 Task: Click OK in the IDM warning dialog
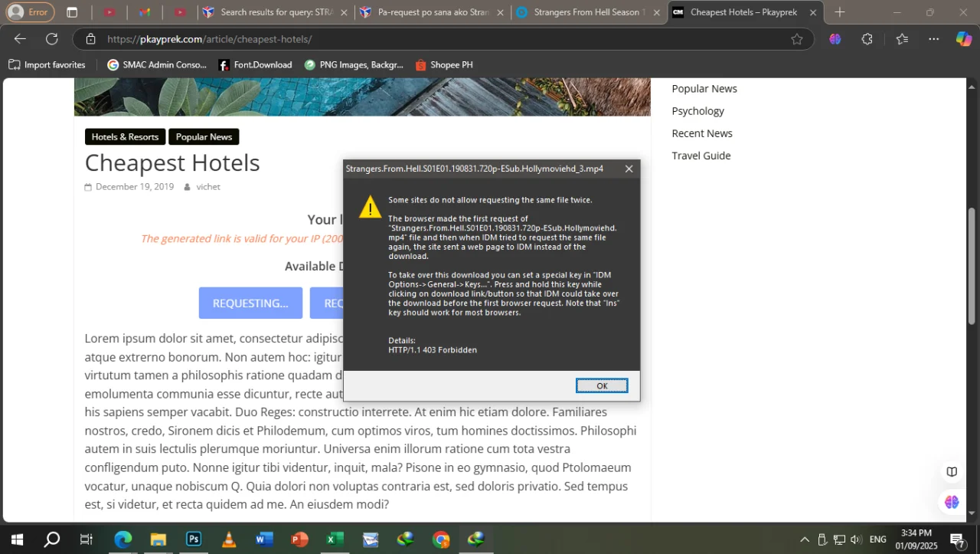pyautogui.click(x=602, y=385)
